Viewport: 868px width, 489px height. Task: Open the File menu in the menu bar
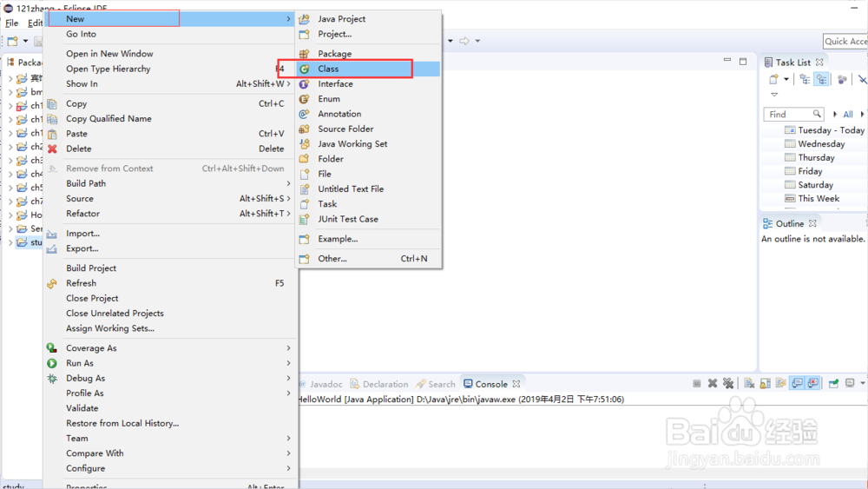point(11,23)
